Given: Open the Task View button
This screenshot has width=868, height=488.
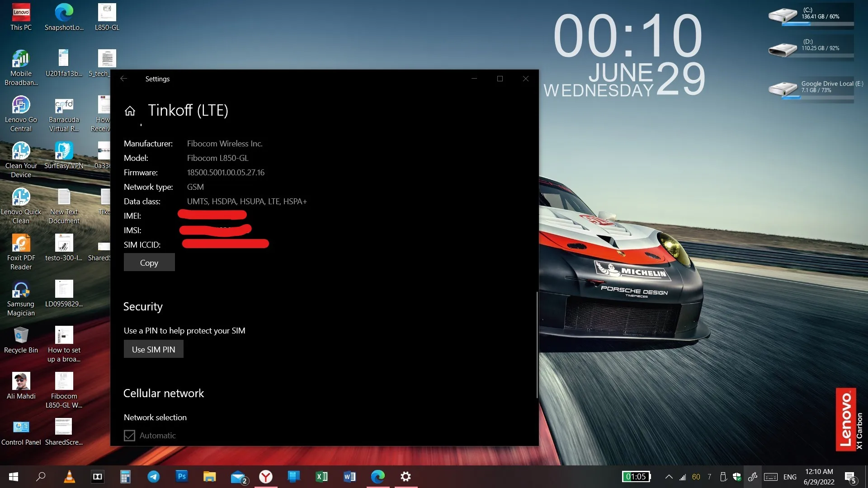Looking at the screenshot, I should pyautogui.click(x=97, y=477).
